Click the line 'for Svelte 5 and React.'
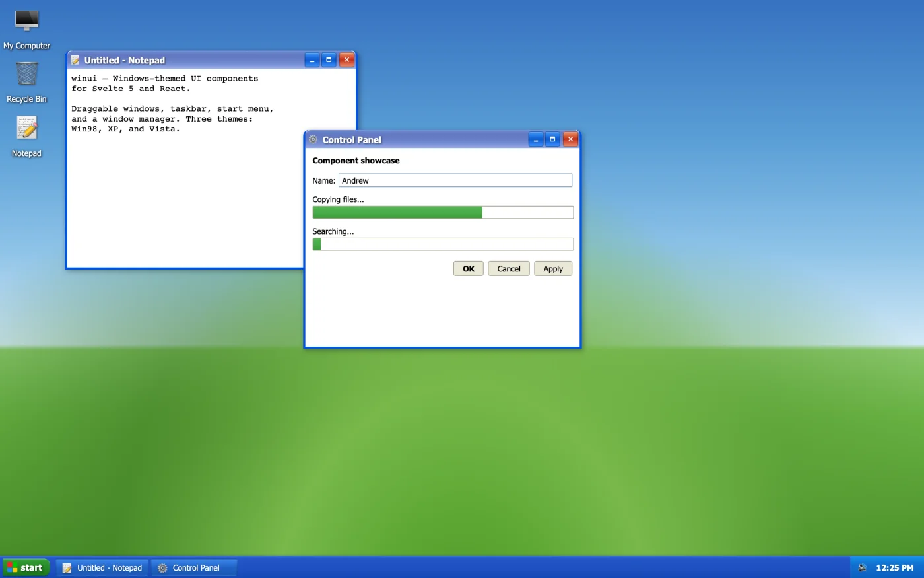 click(x=131, y=89)
